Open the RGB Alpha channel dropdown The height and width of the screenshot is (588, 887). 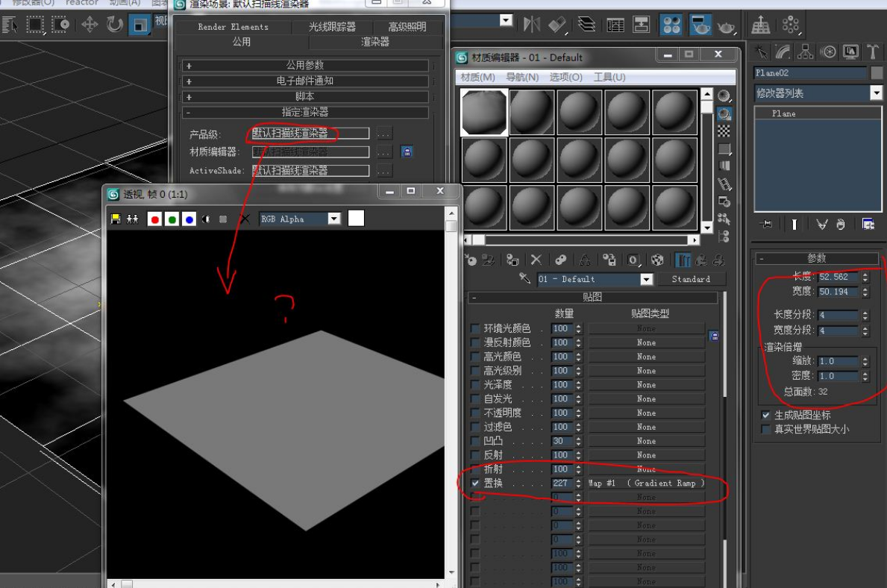(334, 219)
